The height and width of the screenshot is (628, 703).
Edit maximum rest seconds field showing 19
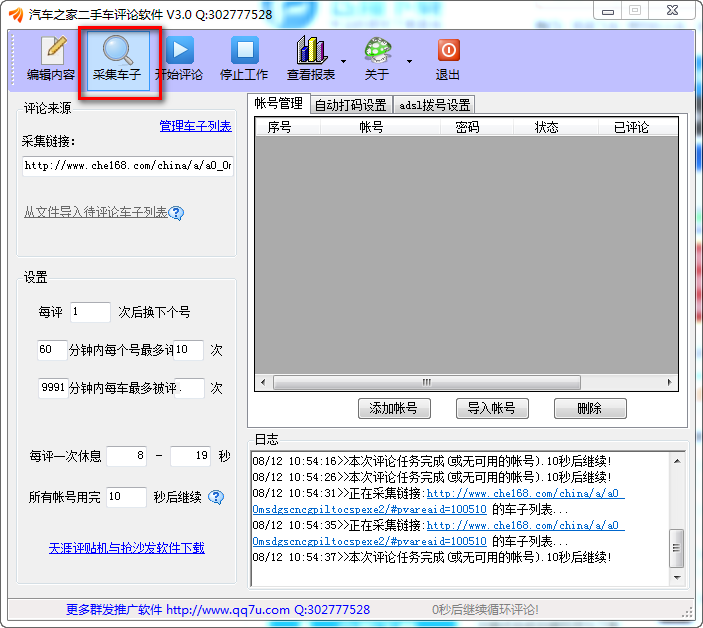click(x=191, y=456)
